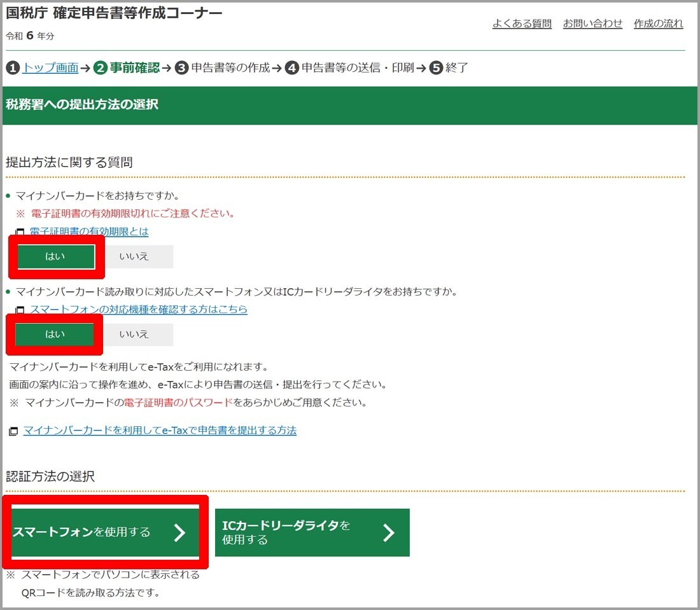Viewport: 700px width, 610px height.
Task: Click step 4 circle icon 申告書等の送信・印刷
Action: click(x=292, y=68)
